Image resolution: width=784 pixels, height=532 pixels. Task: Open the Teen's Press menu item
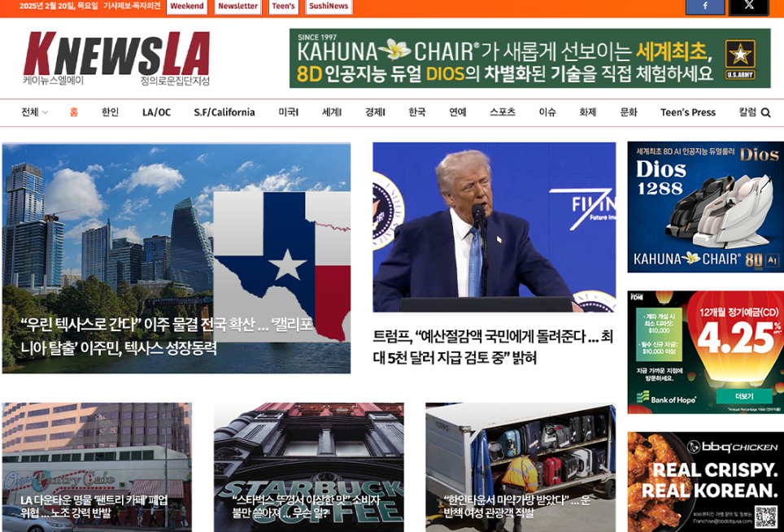coord(688,112)
